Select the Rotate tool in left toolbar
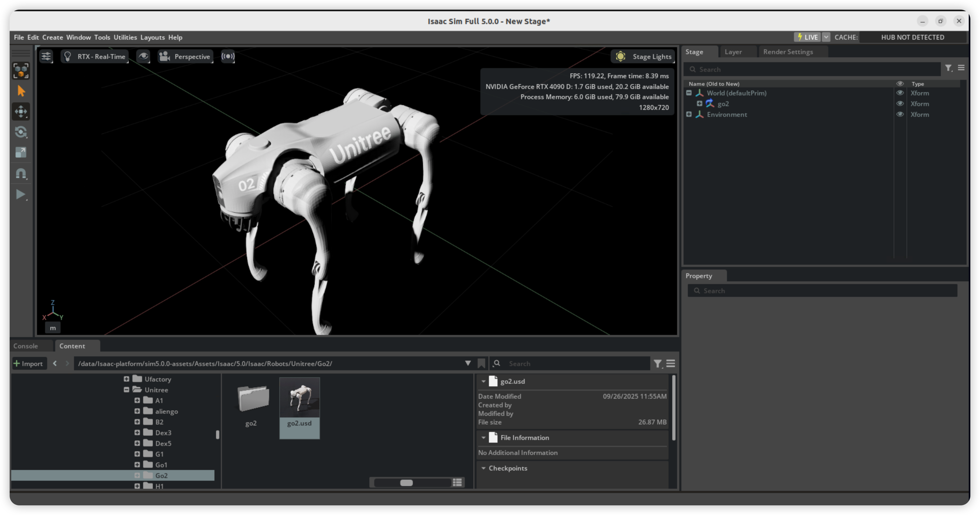This screenshot has height=515, width=980. [21, 132]
